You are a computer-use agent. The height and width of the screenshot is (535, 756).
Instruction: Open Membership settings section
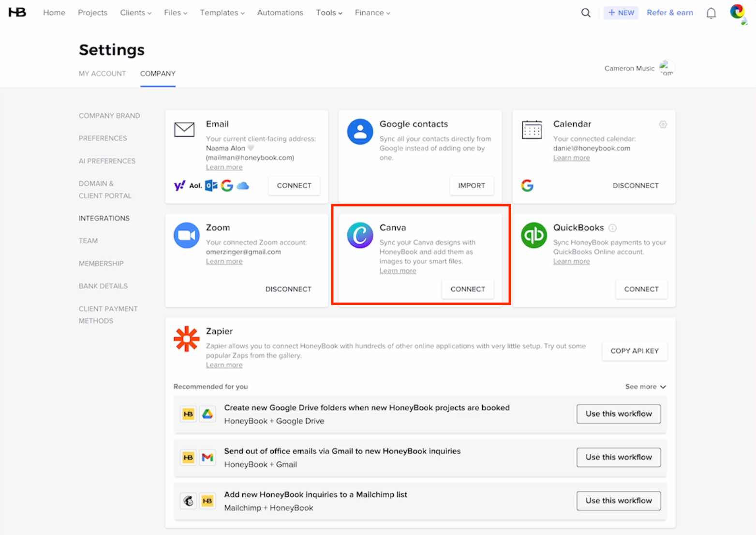point(101,264)
